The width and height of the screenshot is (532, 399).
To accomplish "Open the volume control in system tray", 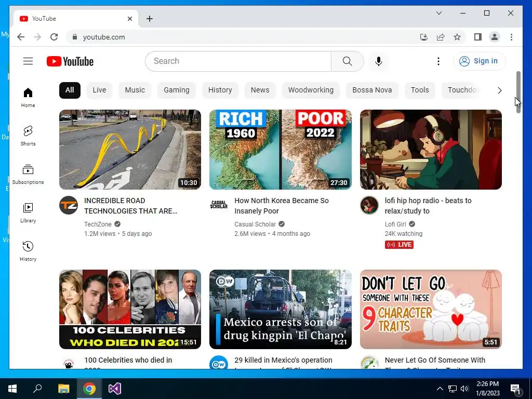I will [x=464, y=389].
